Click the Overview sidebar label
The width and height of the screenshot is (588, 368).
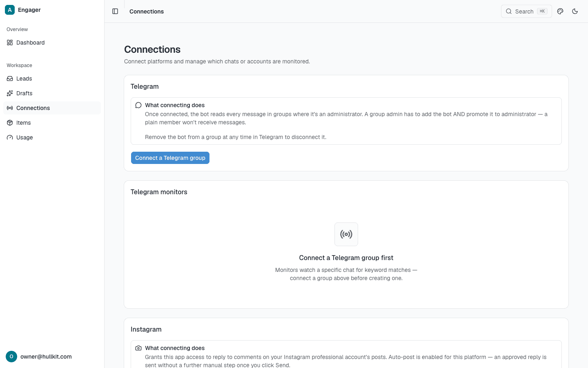pos(17,29)
